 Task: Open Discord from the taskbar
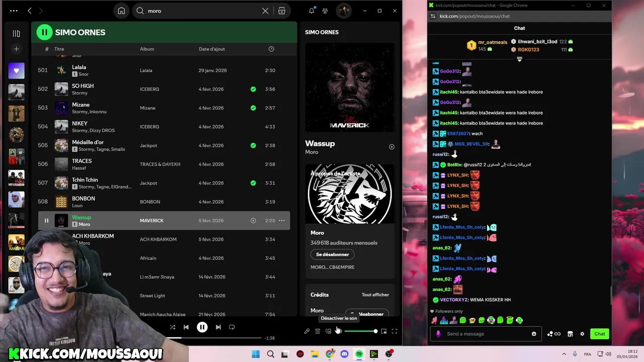[x=344, y=354]
